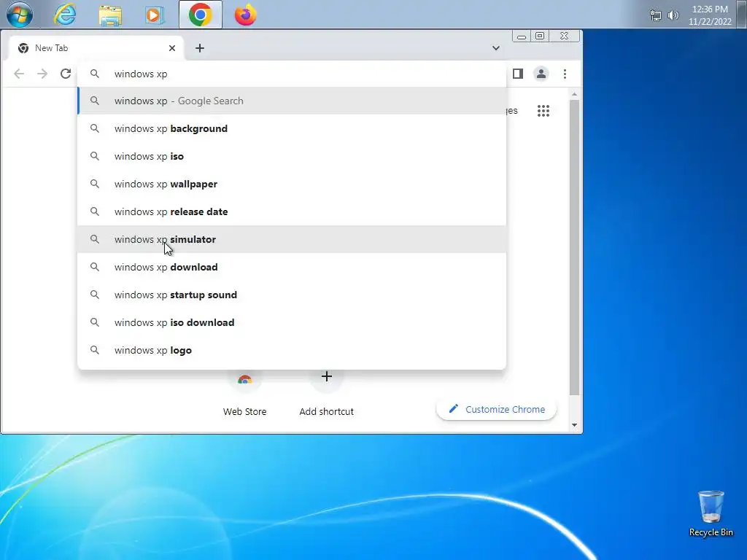Reload the page
747x560 pixels.
pos(66,74)
